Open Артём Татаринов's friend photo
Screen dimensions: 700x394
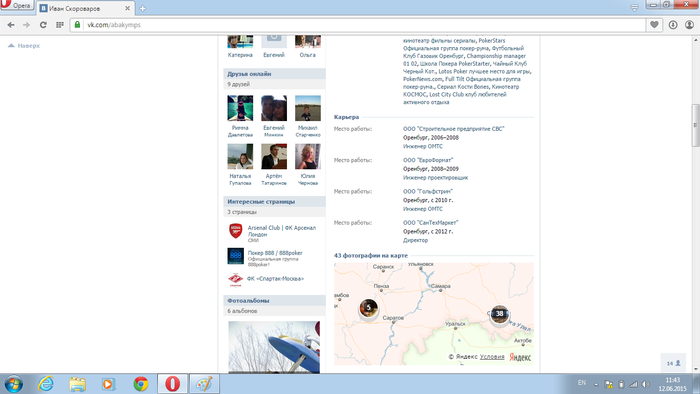pos(274,156)
